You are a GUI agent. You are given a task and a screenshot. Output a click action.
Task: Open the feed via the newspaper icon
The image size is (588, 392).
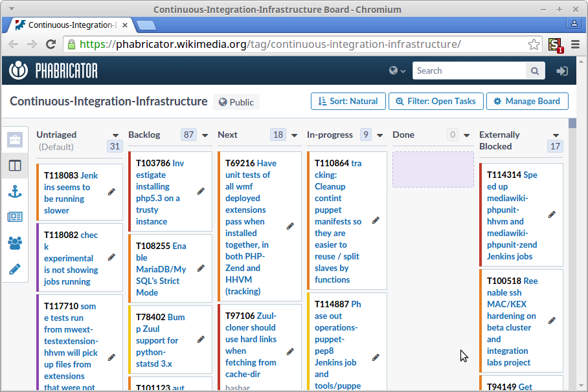14,217
